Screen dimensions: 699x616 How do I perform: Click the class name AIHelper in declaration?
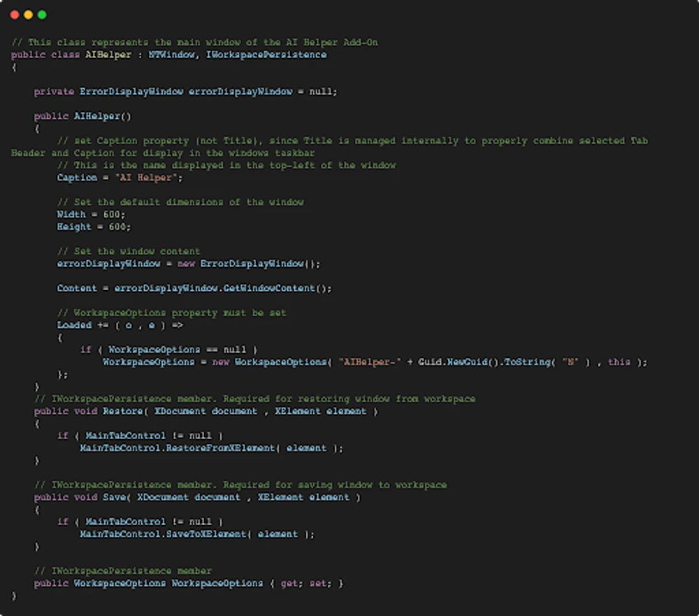[x=108, y=55]
